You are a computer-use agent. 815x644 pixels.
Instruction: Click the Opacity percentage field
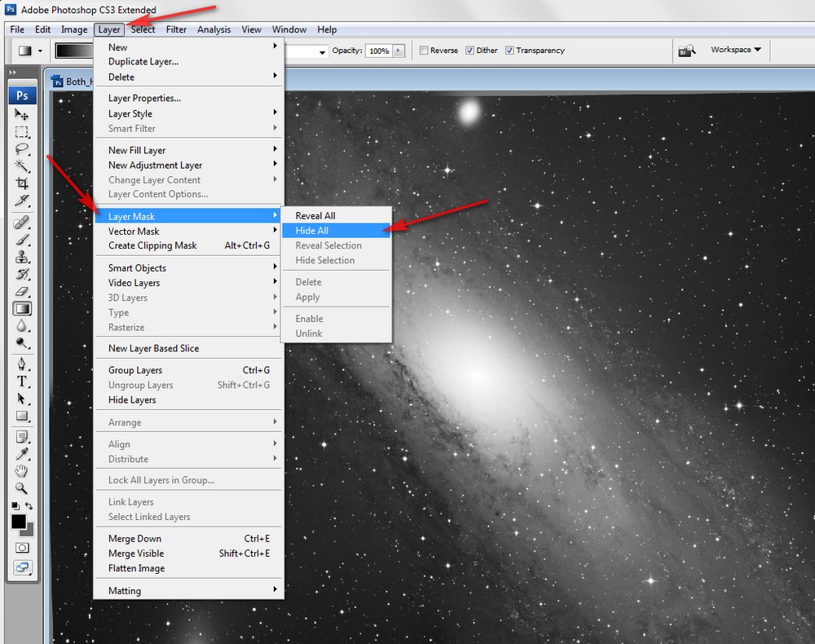(x=378, y=51)
